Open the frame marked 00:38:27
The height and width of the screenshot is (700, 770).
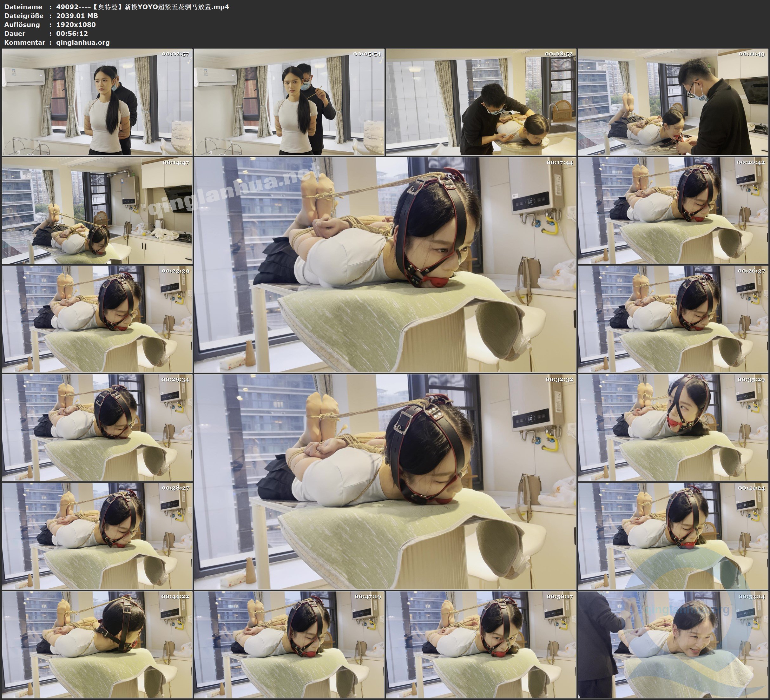[97, 536]
